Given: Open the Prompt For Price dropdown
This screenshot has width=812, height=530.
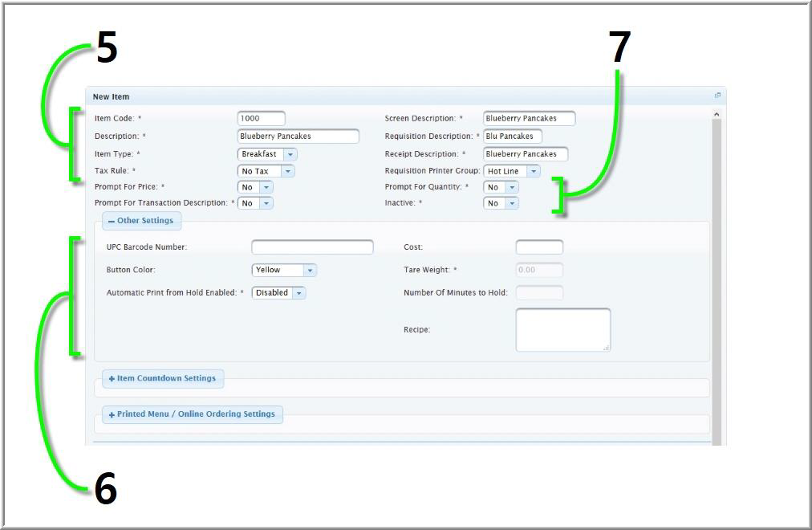Looking at the screenshot, I should [266, 187].
